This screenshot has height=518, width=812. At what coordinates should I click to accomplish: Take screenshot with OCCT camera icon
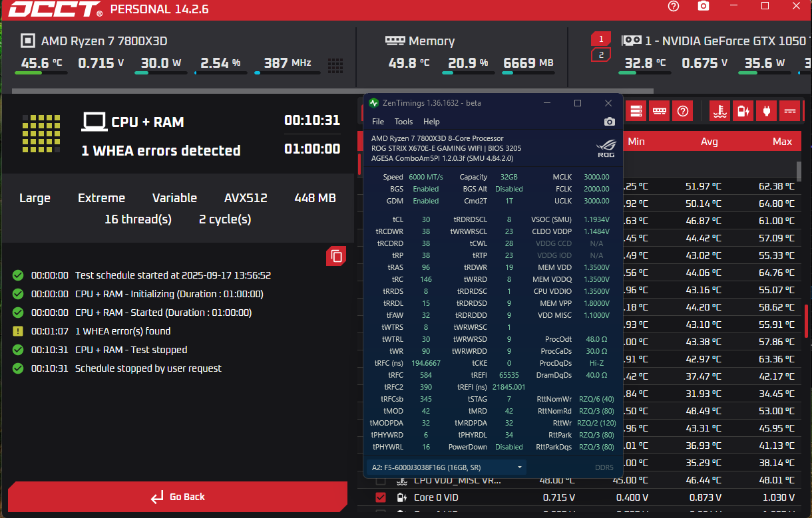coord(704,7)
